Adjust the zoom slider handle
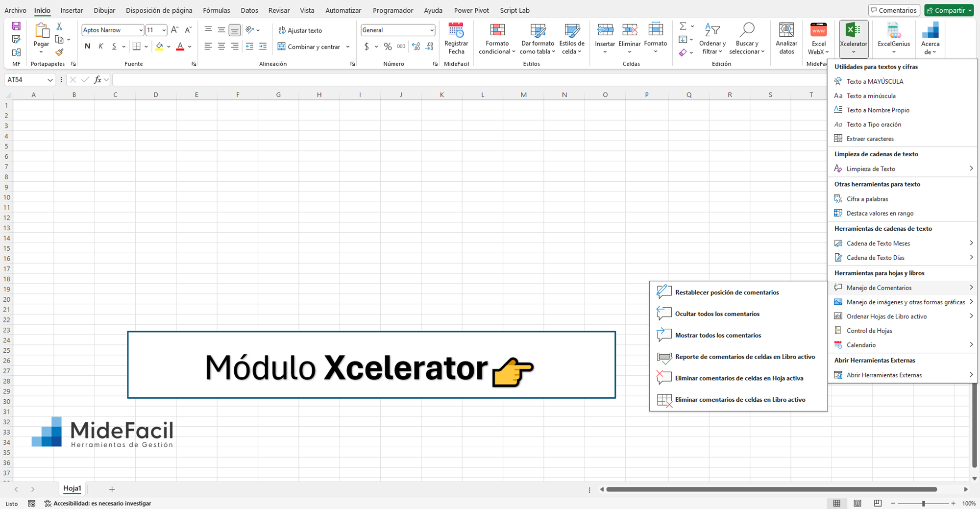The width and height of the screenshot is (980, 509). 924,503
